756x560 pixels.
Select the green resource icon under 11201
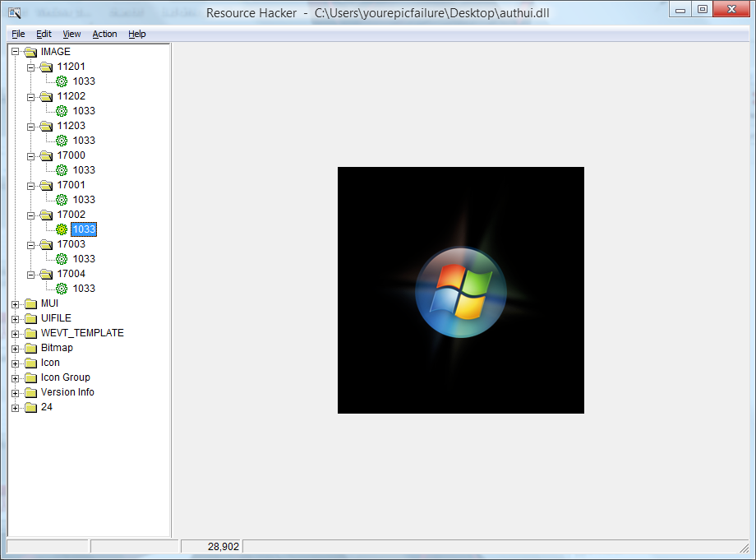click(x=62, y=81)
